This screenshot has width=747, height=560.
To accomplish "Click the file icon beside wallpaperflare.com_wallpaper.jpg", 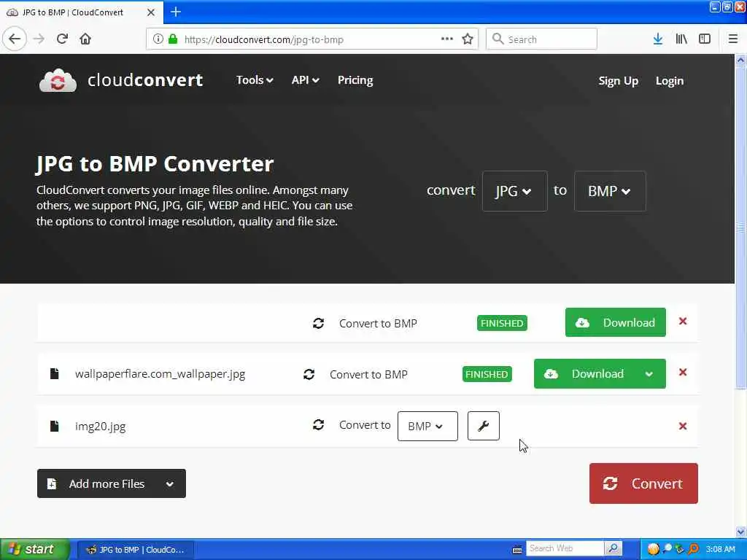I will (x=54, y=374).
